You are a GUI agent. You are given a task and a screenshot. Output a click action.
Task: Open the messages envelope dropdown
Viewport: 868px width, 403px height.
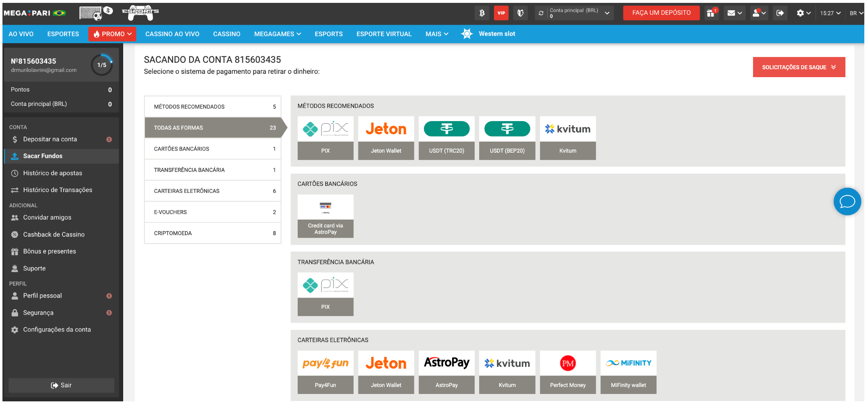pos(735,13)
